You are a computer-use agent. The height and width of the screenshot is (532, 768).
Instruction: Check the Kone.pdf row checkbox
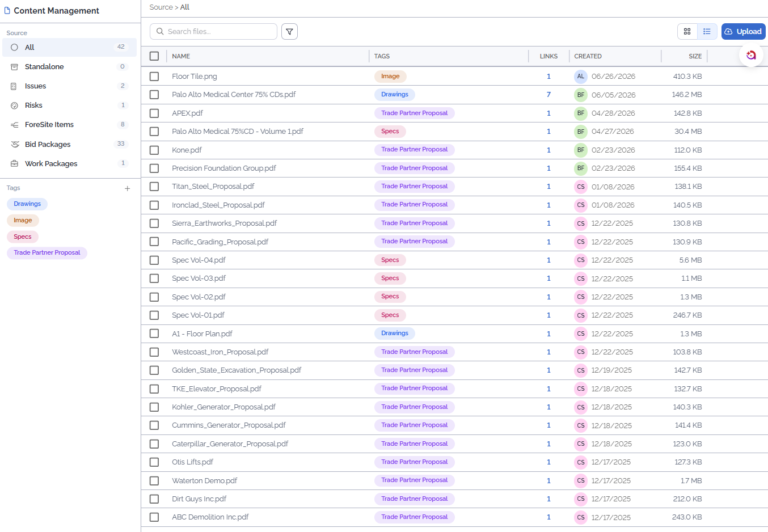coord(154,150)
